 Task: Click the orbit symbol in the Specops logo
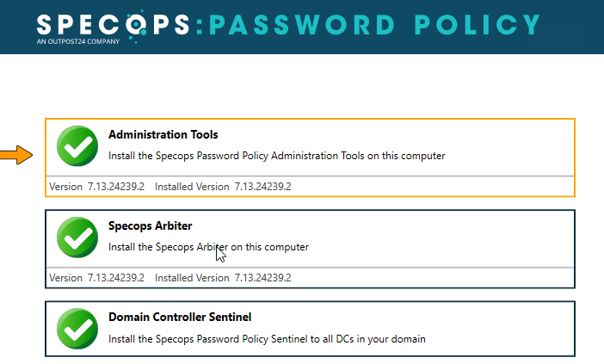click(136, 26)
